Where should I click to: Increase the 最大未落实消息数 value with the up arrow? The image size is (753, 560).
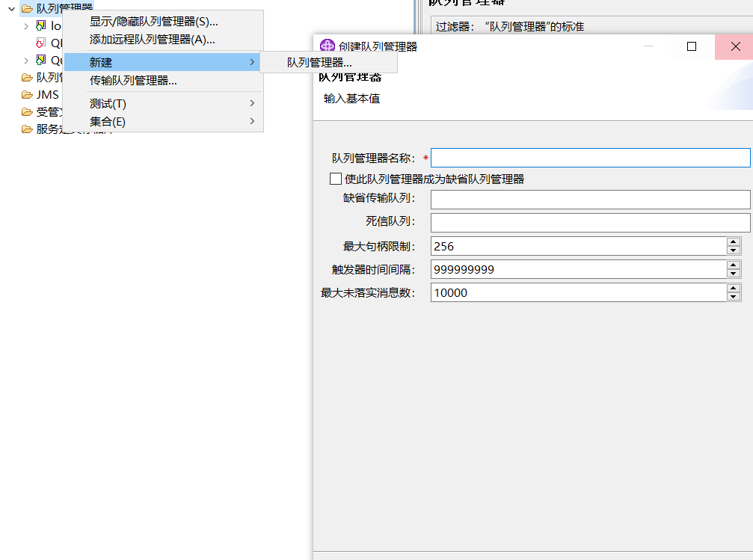tap(734, 288)
